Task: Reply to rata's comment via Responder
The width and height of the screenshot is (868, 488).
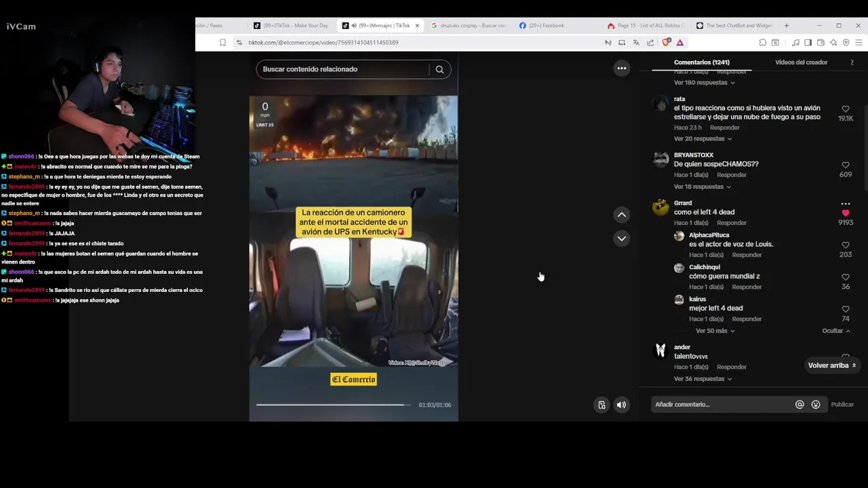Action: [x=724, y=127]
